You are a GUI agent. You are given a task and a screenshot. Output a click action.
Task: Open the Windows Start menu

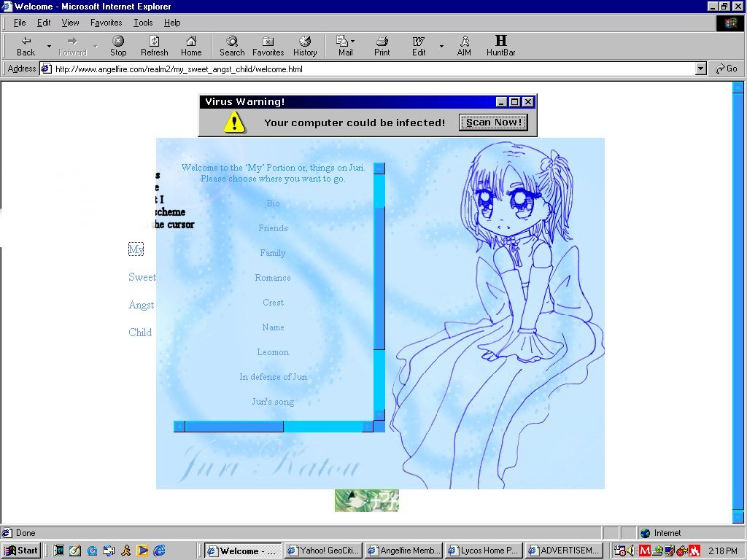coord(22,551)
